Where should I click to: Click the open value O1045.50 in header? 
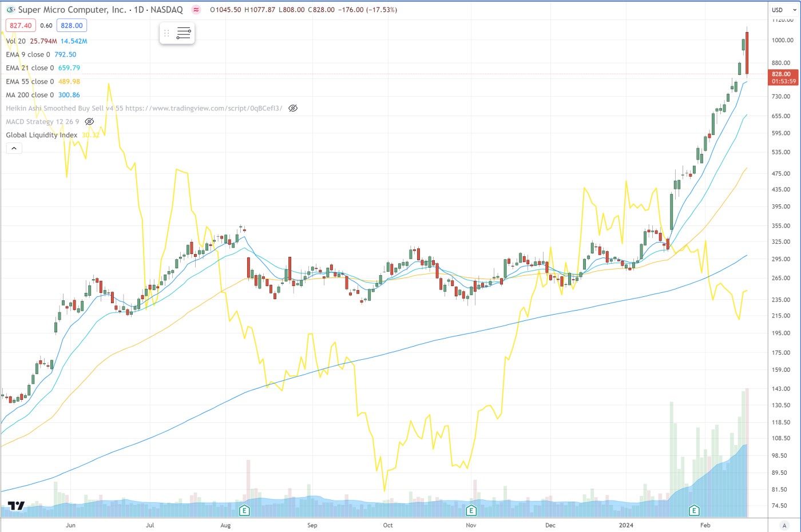[x=225, y=10]
